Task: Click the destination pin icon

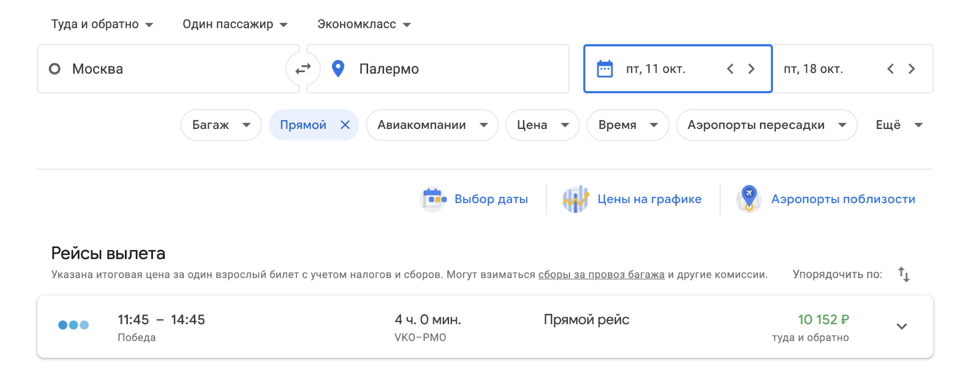Action: (x=338, y=69)
